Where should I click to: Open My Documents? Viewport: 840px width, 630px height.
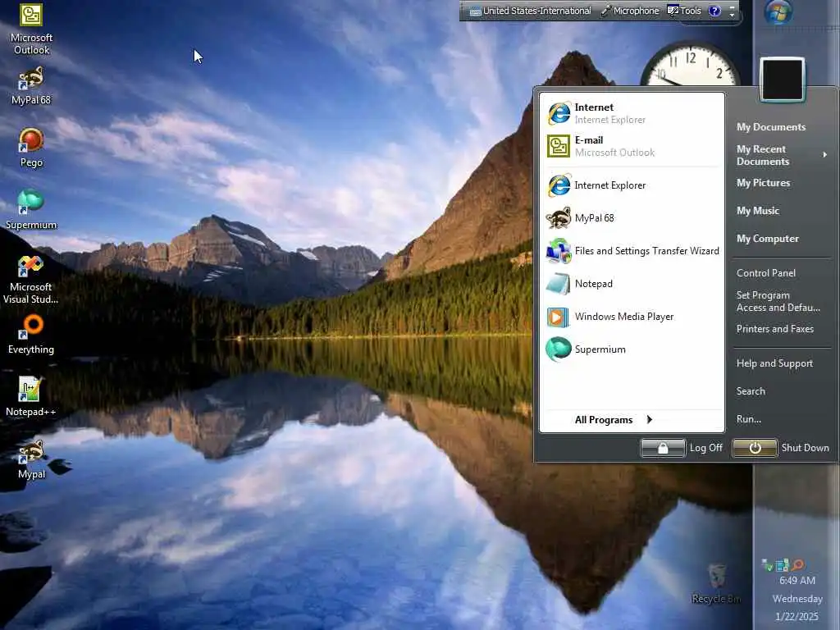771,127
